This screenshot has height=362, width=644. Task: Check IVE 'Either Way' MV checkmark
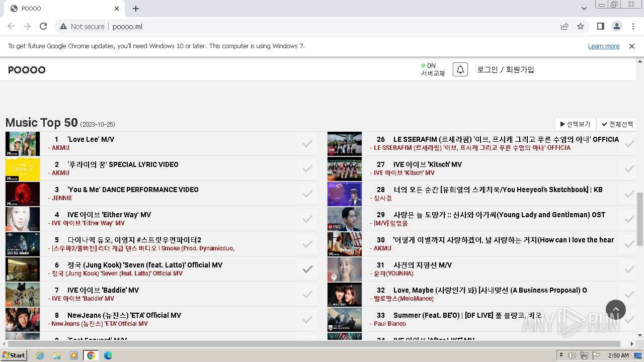click(307, 219)
